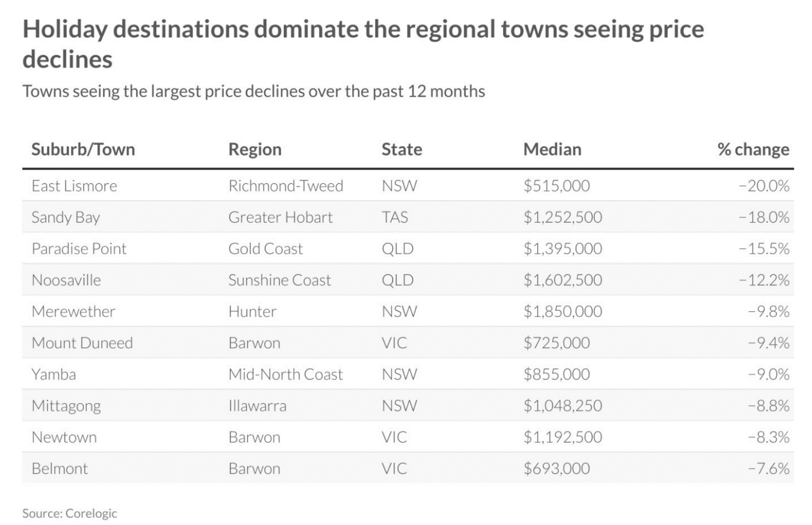The width and height of the screenshot is (812, 525).
Task: Select the Paradise Point suburb cell
Action: coord(79,249)
